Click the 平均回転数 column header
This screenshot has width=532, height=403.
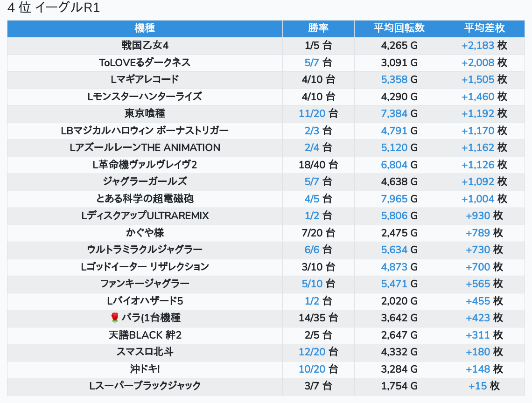pyautogui.click(x=399, y=28)
